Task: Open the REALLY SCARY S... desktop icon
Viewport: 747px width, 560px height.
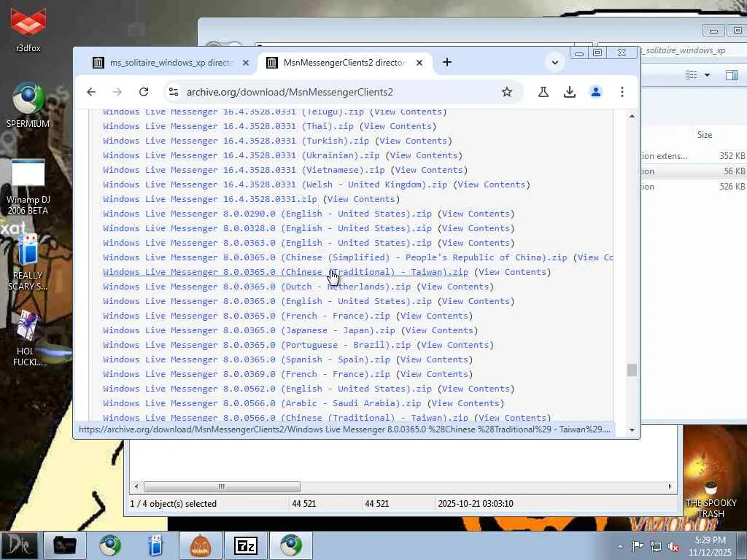Action: pyautogui.click(x=28, y=262)
